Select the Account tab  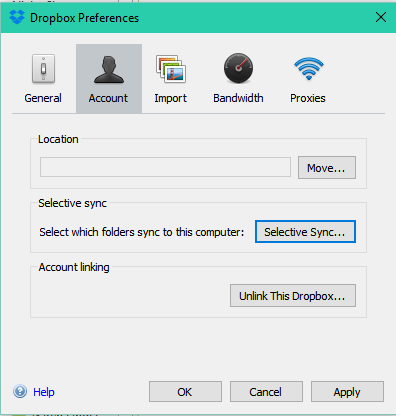point(109,79)
